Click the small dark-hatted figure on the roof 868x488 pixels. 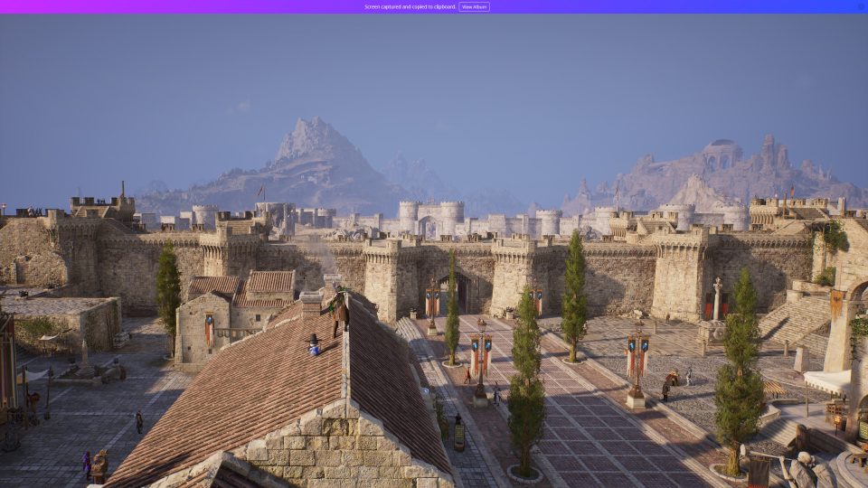tap(314, 344)
